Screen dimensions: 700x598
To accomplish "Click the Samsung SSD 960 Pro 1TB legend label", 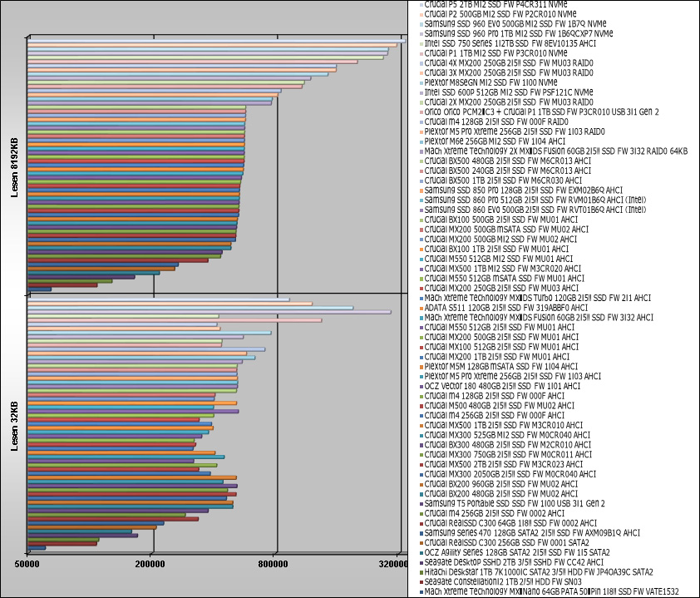I will (x=519, y=33).
